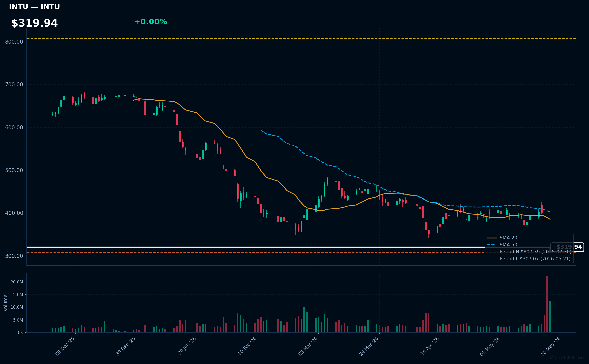
Task: Click the 400.00 price axis label
Action: click(x=14, y=213)
